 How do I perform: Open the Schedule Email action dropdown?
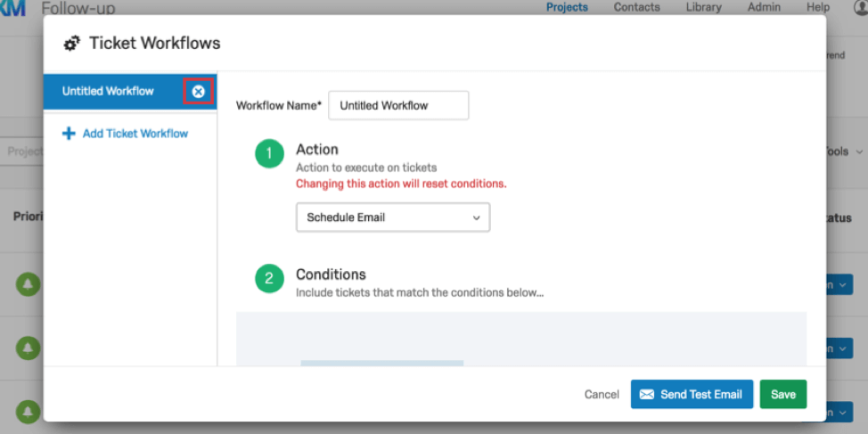point(392,217)
